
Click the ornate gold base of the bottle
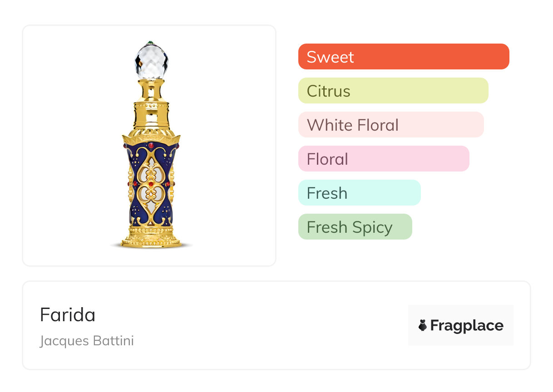(151, 236)
